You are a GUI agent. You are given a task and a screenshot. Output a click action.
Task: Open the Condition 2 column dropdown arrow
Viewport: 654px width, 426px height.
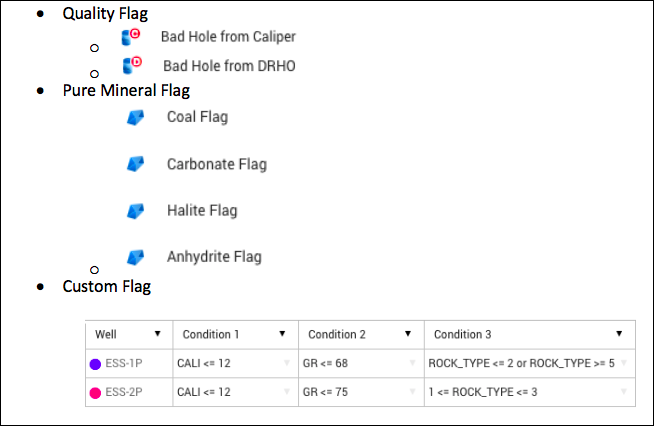[409, 334]
